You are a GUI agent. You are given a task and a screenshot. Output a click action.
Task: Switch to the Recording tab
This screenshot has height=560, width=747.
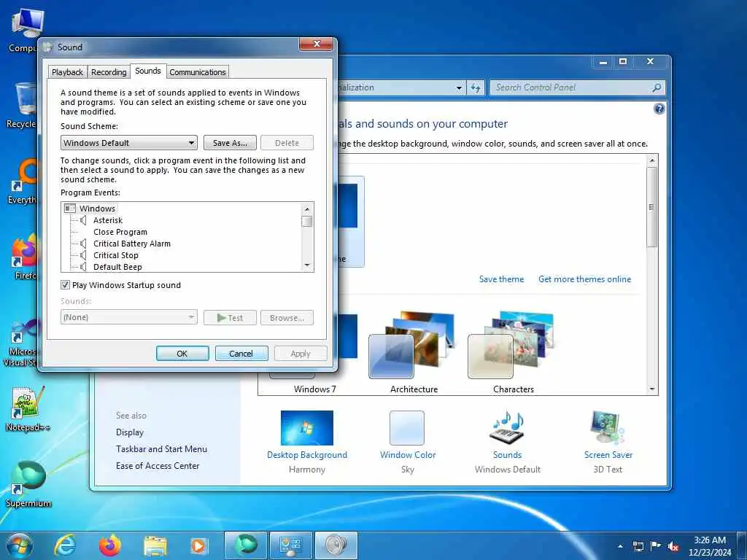click(x=109, y=72)
